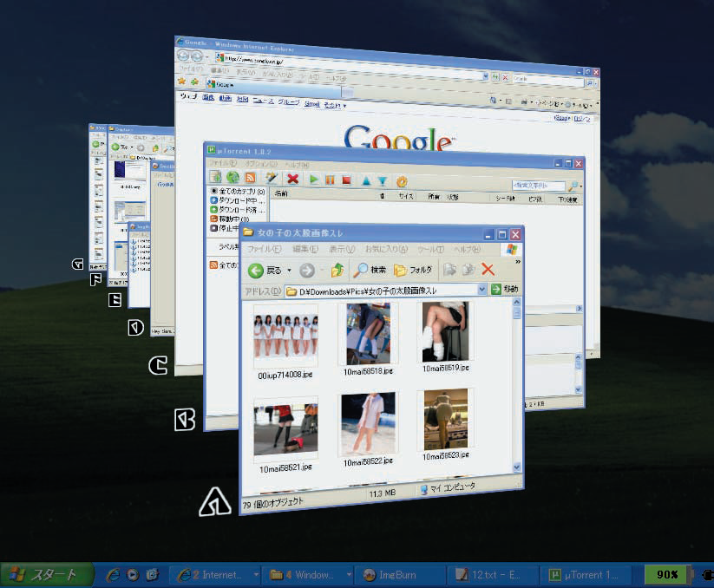The width and height of the screenshot is (714, 588).
Task: Toggle the フォルダ folders pane in Explorer
Action: click(x=413, y=270)
